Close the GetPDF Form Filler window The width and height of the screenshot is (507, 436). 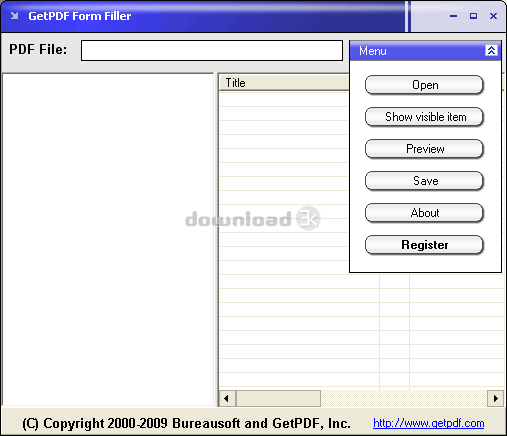[493, 16]
